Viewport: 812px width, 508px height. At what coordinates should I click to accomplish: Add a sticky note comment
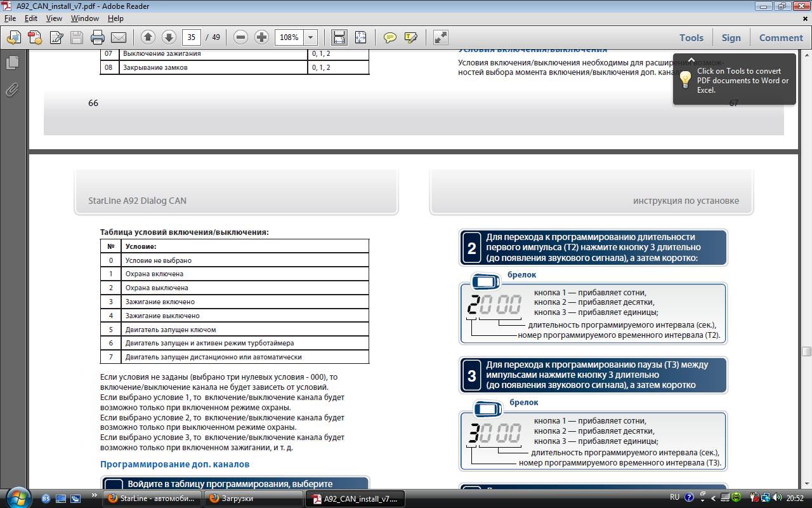(x=390, y=37)
